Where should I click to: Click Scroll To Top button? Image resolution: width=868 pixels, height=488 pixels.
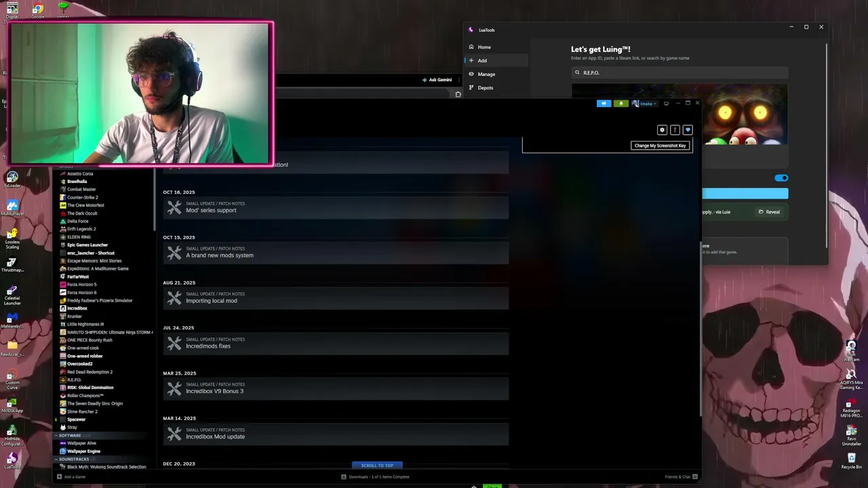point(377,466)
